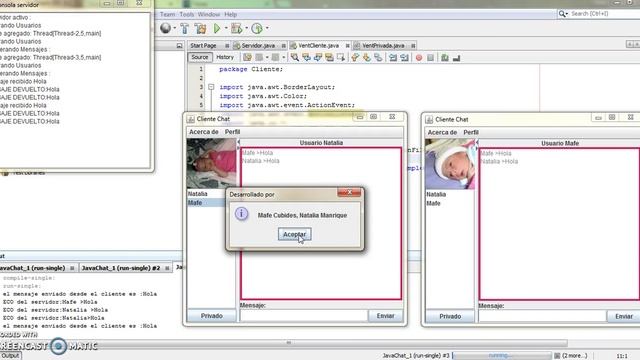Run the project with the green arrow
The width and height of the screenshot is (640, 360).
(x=217, y=28)
